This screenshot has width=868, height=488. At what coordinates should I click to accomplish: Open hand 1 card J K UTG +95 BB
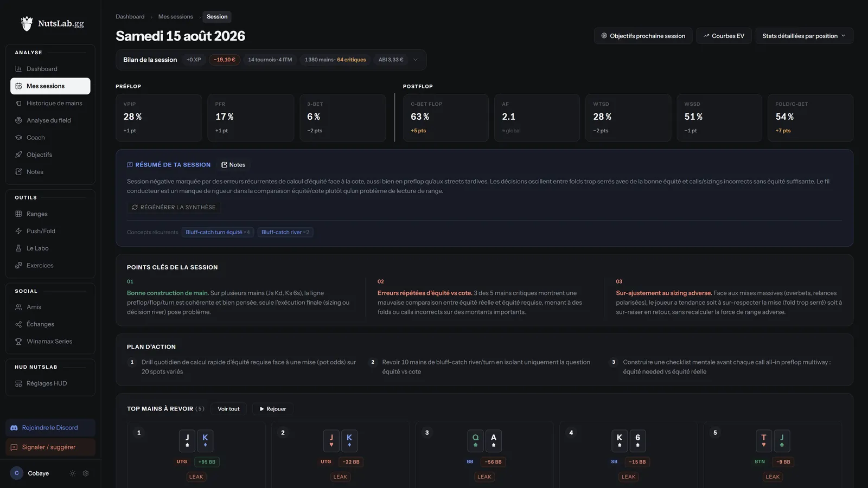pos(196,454)
